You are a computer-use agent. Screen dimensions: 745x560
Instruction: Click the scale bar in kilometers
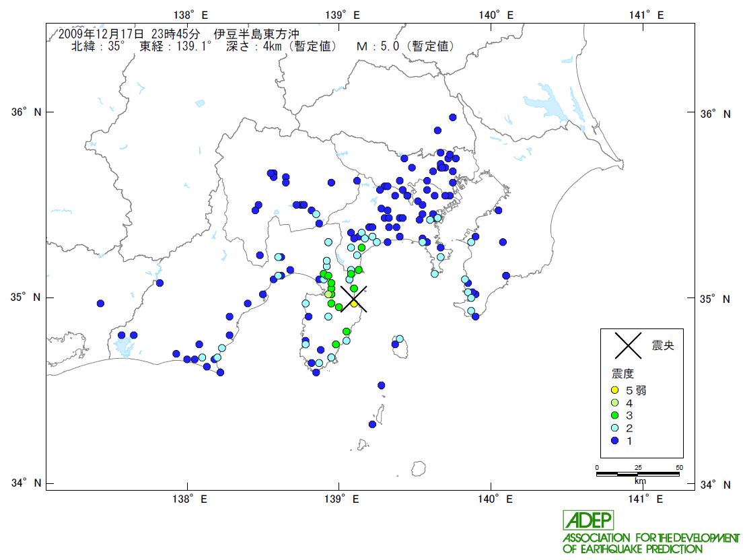point(638,474)
